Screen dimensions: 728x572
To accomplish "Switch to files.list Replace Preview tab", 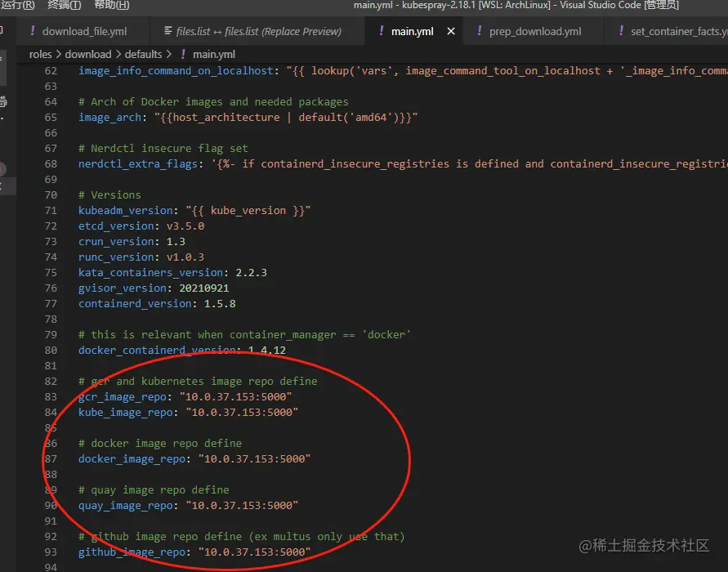I will 258,31.
